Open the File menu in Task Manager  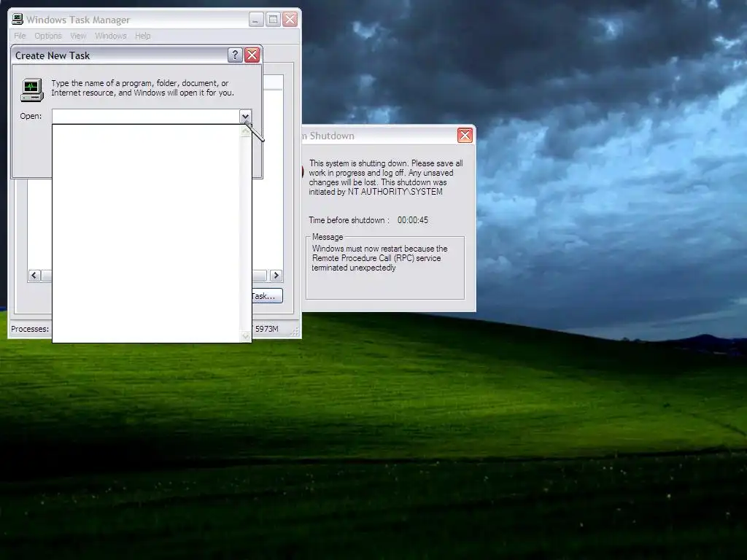click(20, 36)
